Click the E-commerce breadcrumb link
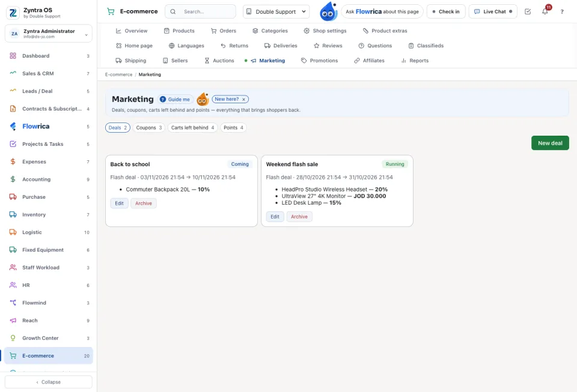This screenshot has height=392, width=577. point(118,74)
